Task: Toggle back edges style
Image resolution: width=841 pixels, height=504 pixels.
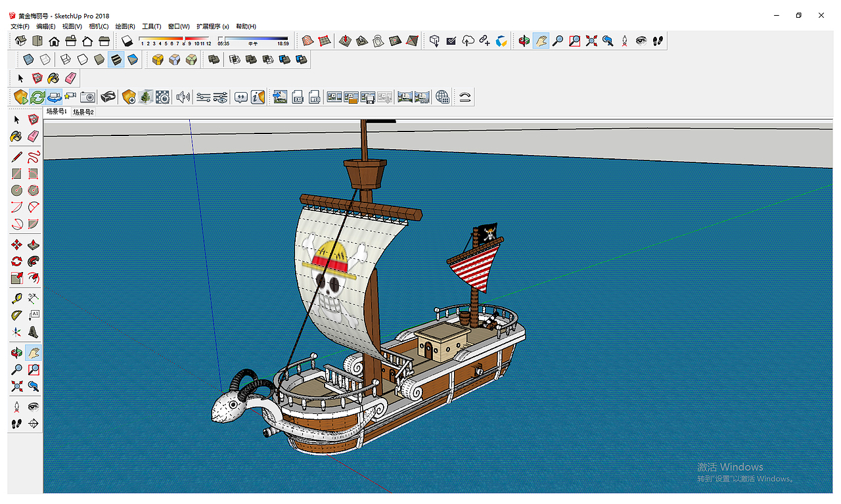Action: pyautogui.click(x=45, y=60)
